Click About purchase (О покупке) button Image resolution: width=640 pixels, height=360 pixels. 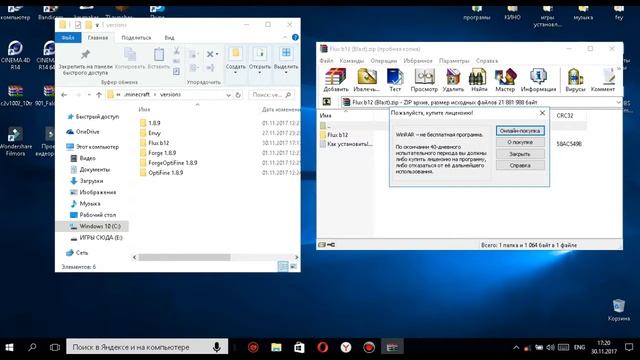[520, 142]
